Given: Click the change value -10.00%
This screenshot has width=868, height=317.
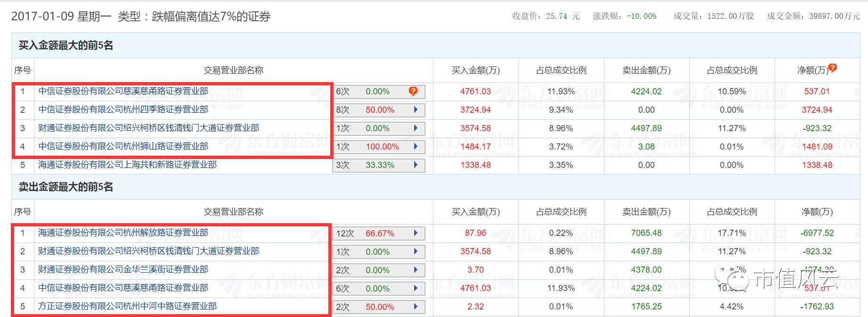Looking at the screenshot, I should (642, 16).
